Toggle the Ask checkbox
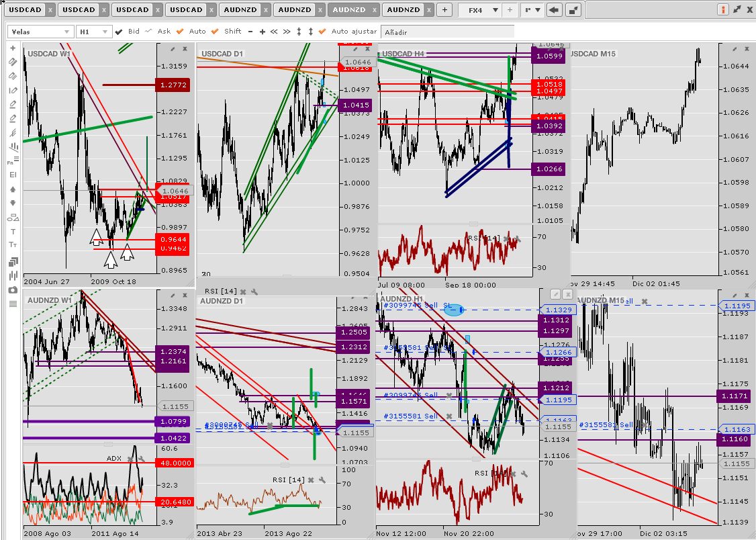756x540 pixels. pos(148,32)
